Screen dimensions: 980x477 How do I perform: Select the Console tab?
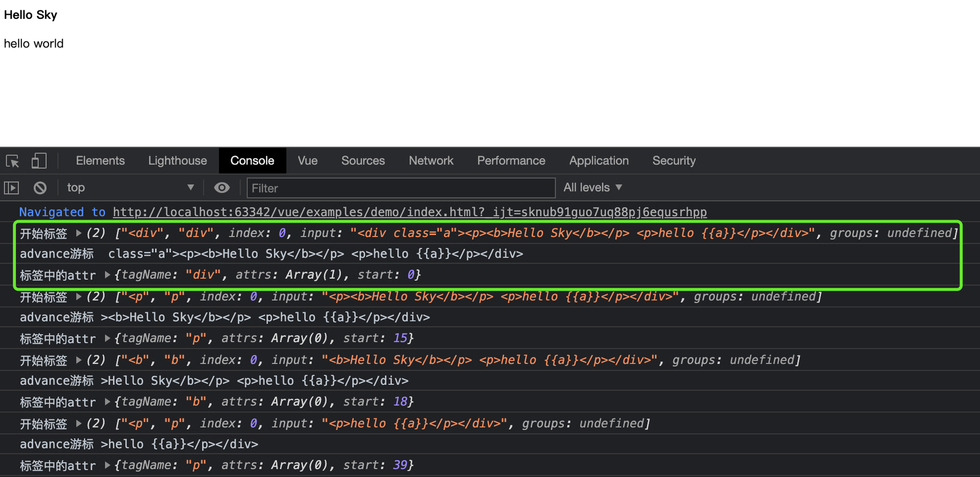click(x=252, y=160)
